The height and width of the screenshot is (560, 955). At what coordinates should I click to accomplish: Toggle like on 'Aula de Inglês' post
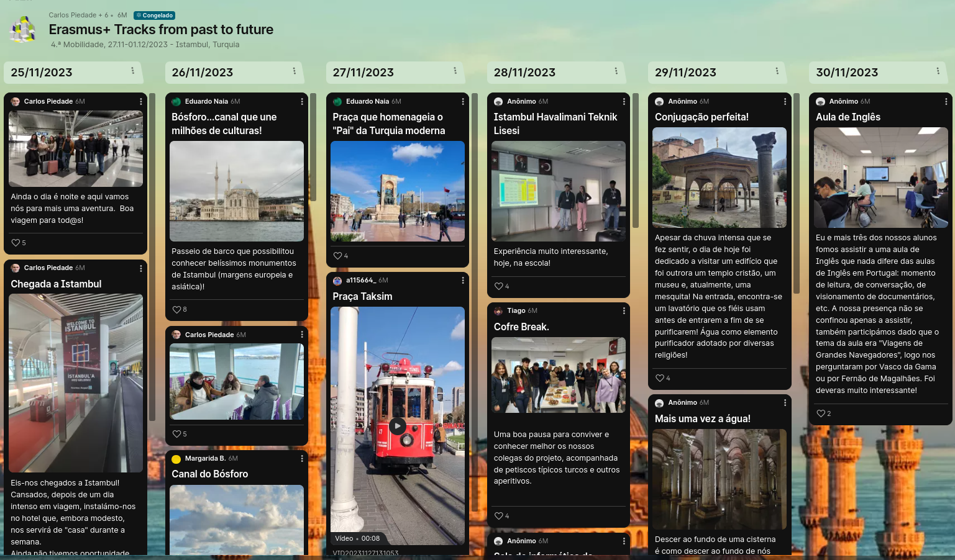[x=820, y=413]
